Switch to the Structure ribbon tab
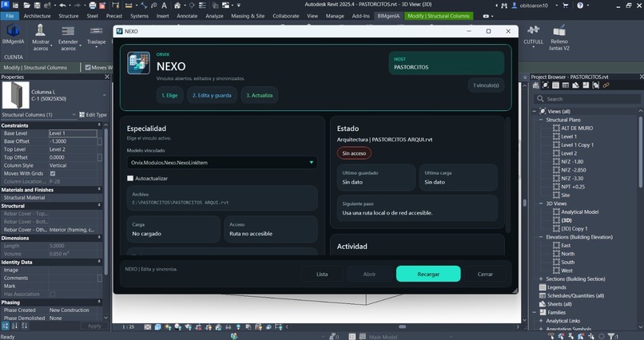 pos(69,16)
